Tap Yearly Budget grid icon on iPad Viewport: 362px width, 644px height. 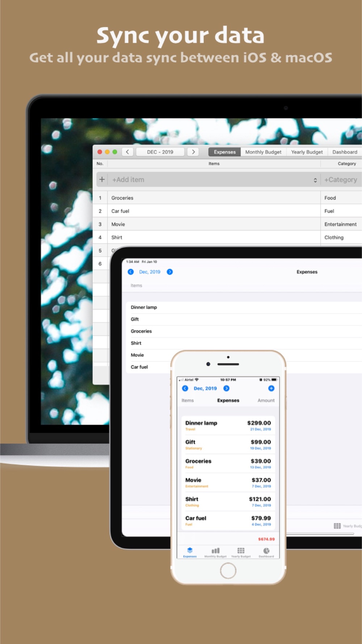point(337,526)
